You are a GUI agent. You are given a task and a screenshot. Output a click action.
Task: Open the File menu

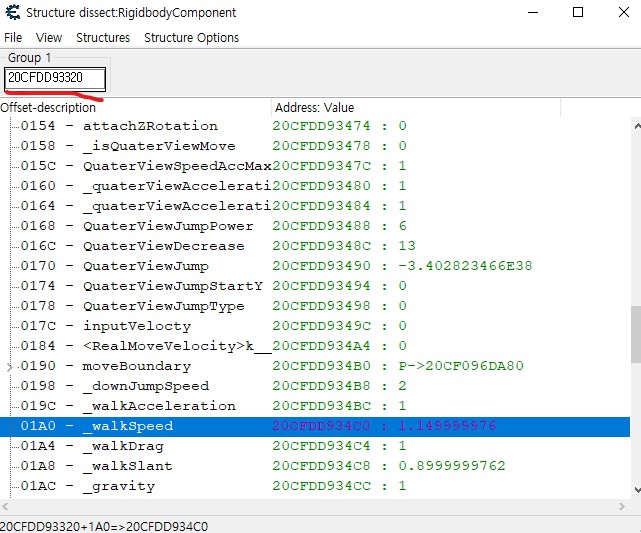[13, 37]
